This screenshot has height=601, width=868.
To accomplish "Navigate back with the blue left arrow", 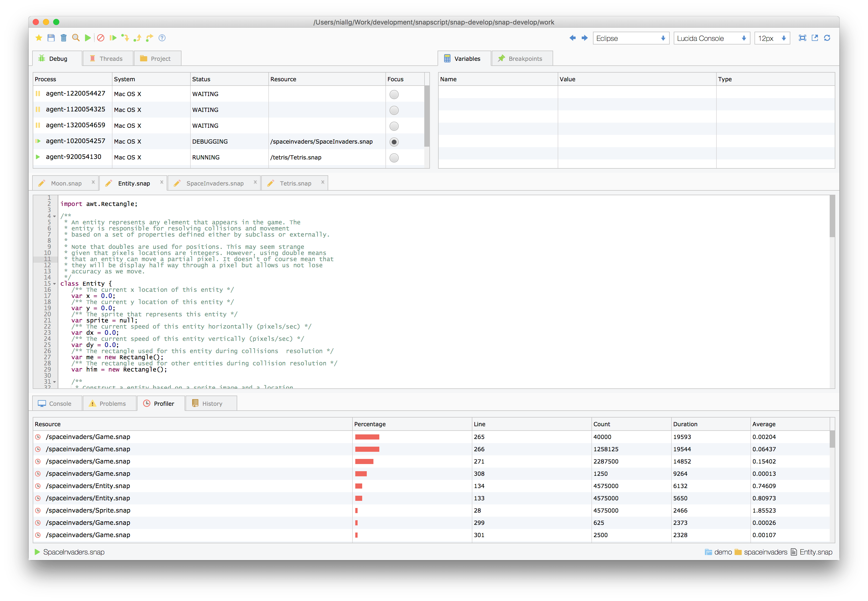I will (572, 38).
